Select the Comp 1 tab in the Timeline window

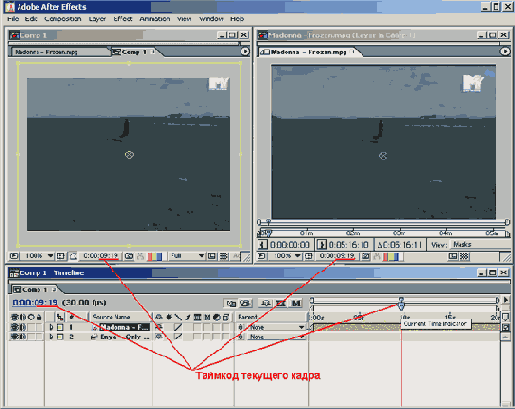click(34, 289)
